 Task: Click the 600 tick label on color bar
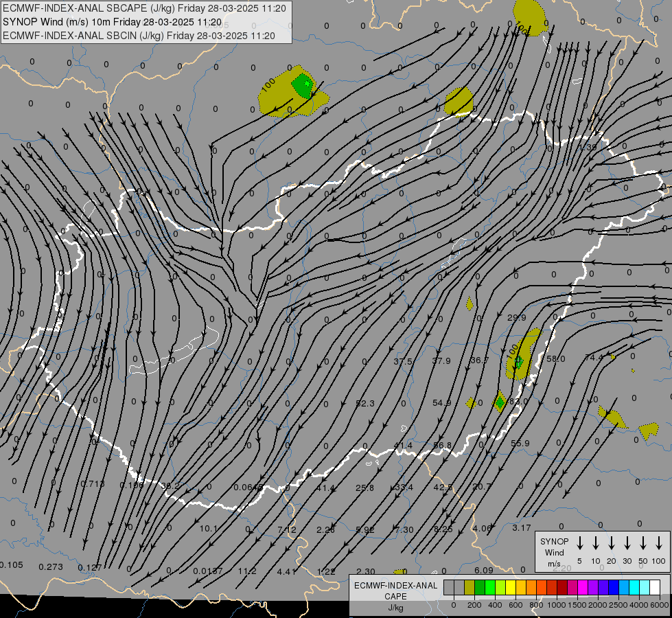[515, 605]
